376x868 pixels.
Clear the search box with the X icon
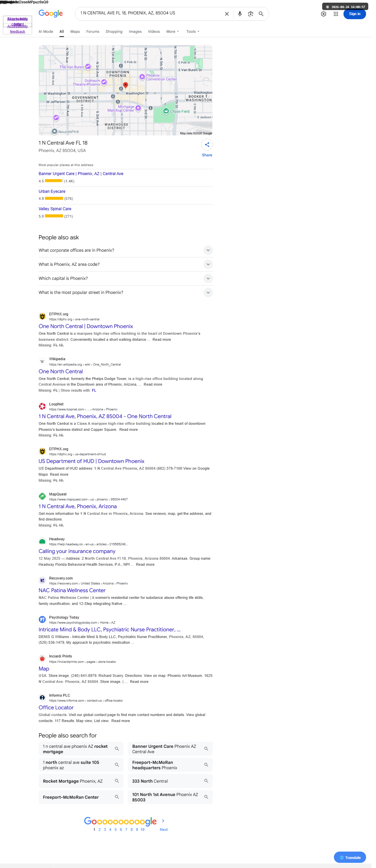[x=229, y=14]
